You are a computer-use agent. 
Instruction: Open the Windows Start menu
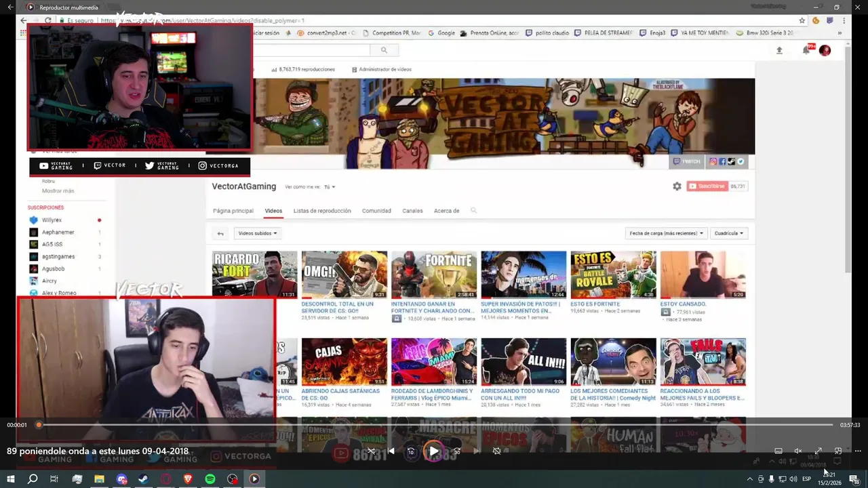(x=11, y=479)
